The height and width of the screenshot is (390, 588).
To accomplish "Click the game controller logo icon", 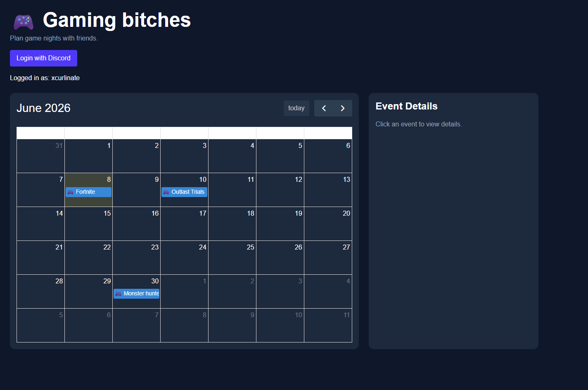I will 24,22.
